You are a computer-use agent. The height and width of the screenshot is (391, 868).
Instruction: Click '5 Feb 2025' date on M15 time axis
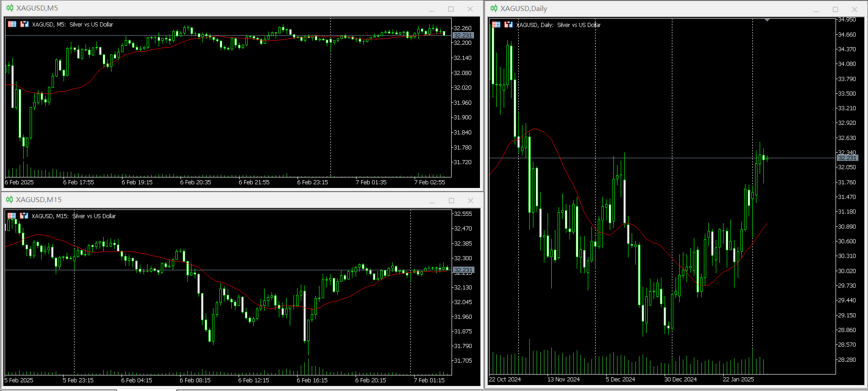[x=19, y=380]
